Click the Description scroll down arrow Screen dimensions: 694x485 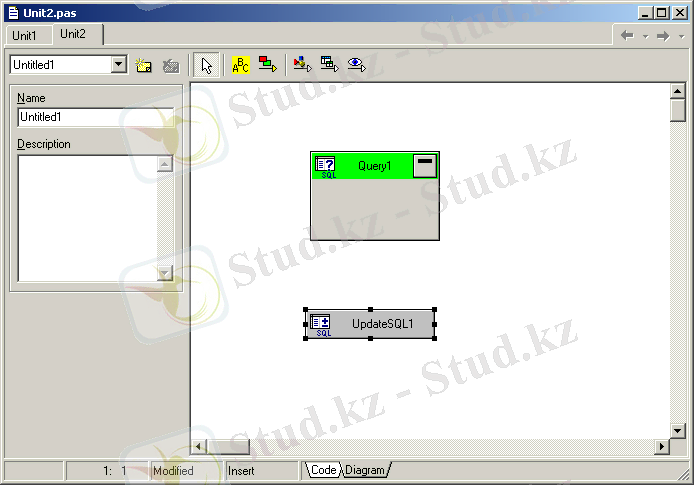(x=165, y=273)
